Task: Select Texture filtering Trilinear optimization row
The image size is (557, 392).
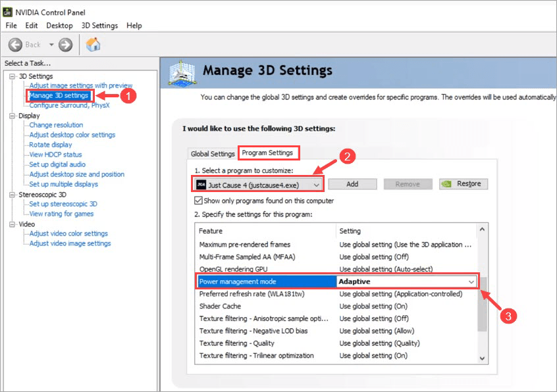Action: pyautogui.click(x=335, y=355)
